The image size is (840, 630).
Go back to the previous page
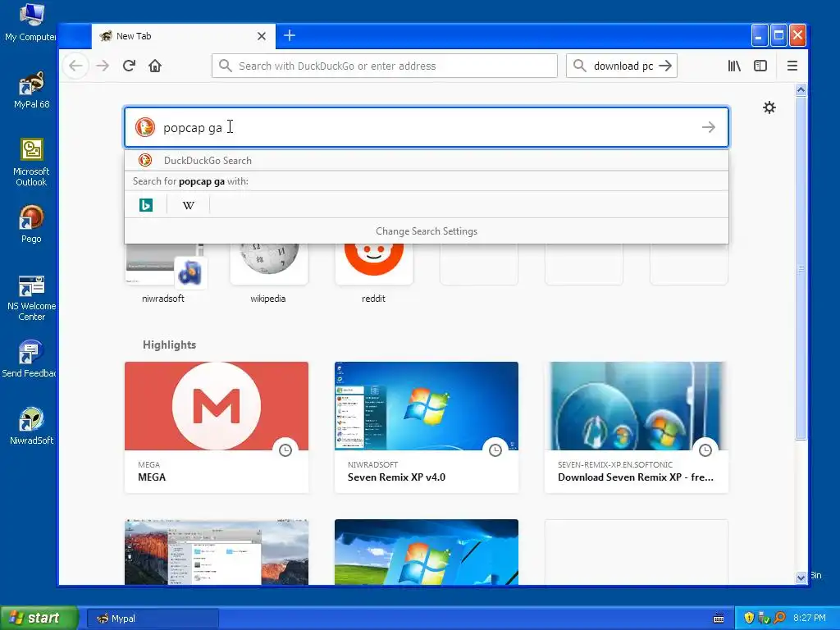pyautogui.click(x=75, y=66)
